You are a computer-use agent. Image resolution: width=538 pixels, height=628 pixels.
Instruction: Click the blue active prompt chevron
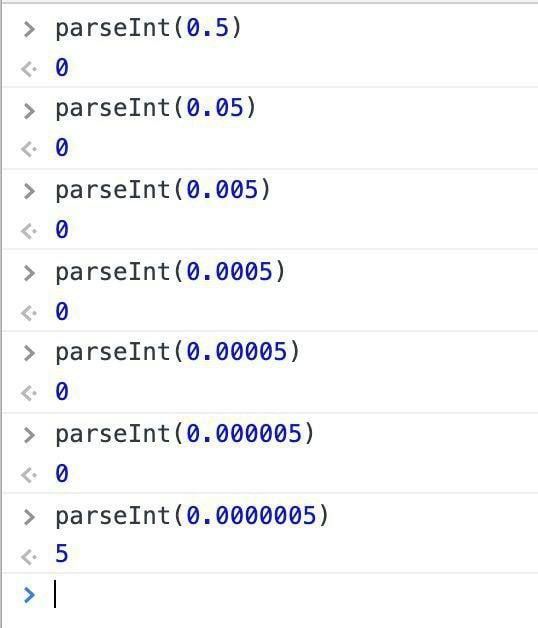pyautogui.click(x=29, y=595)
